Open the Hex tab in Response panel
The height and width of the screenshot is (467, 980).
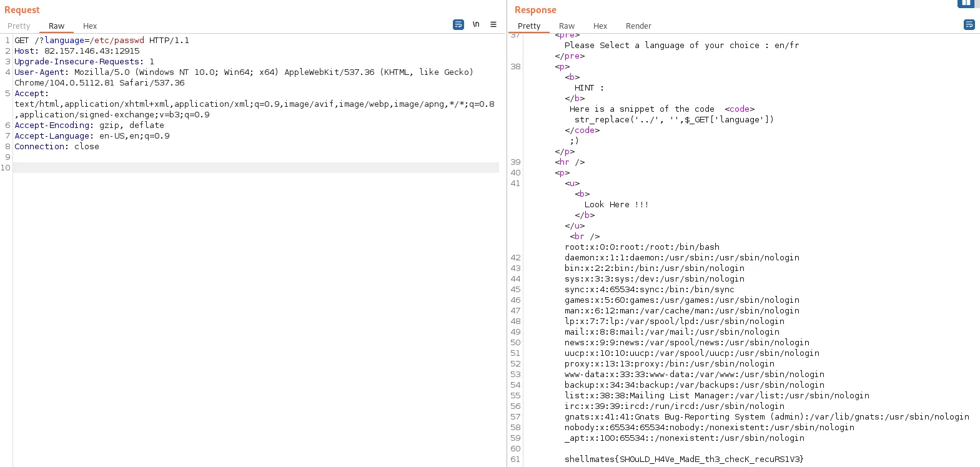coord(600,26)
